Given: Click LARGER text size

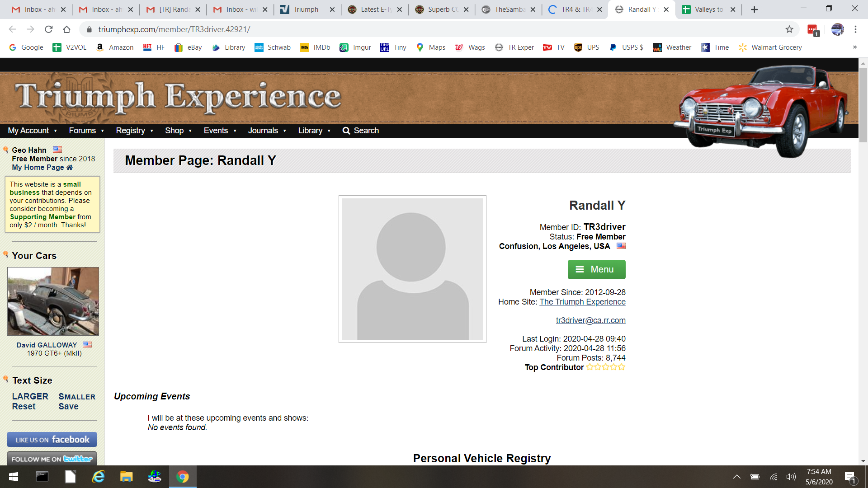Looking at the screenshot, I should tap(30, 396).
